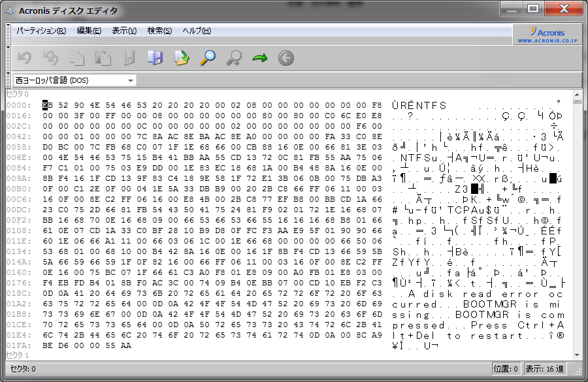The image size is (588, 382).
Task: Click the offset label 011E:
Action: (x=19, y=241)
